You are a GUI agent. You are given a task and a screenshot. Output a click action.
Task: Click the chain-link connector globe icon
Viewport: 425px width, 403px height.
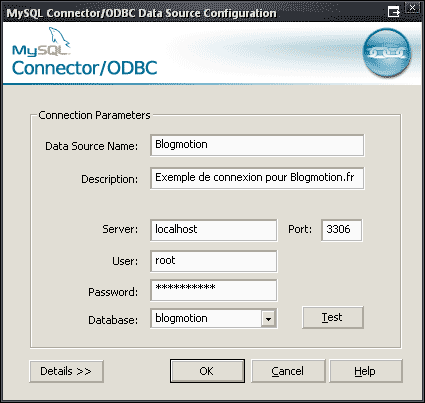[x=387, y=52]
